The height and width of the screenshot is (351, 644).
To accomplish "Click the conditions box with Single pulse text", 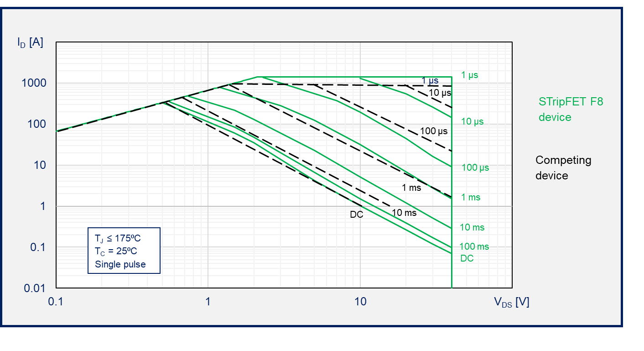I will 124,251.
